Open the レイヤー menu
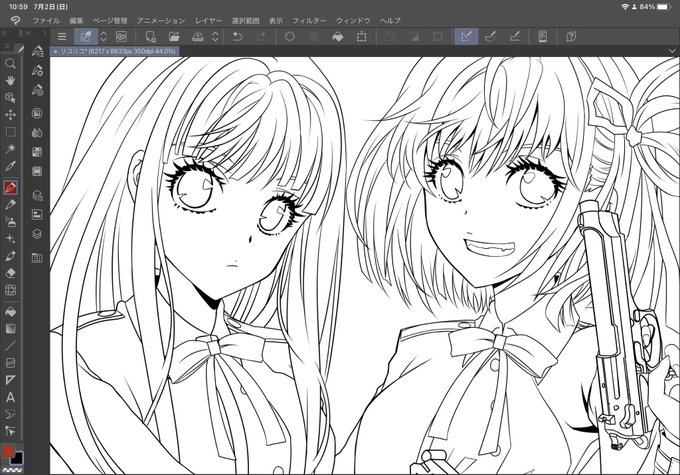The height and width of the screenshot is (475, 680). coord(208,20)
